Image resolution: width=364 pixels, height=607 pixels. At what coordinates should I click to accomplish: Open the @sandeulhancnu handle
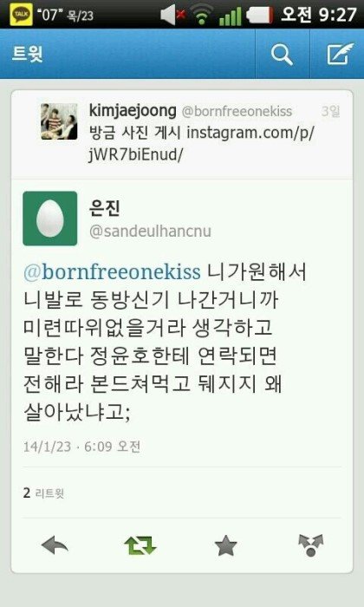150,232
